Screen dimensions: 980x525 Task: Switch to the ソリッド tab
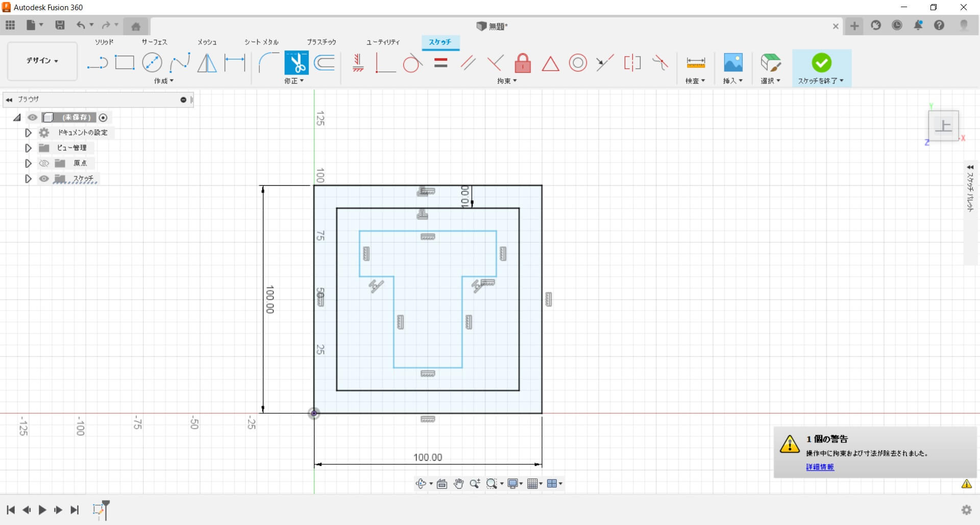click(x=104, y=42)
